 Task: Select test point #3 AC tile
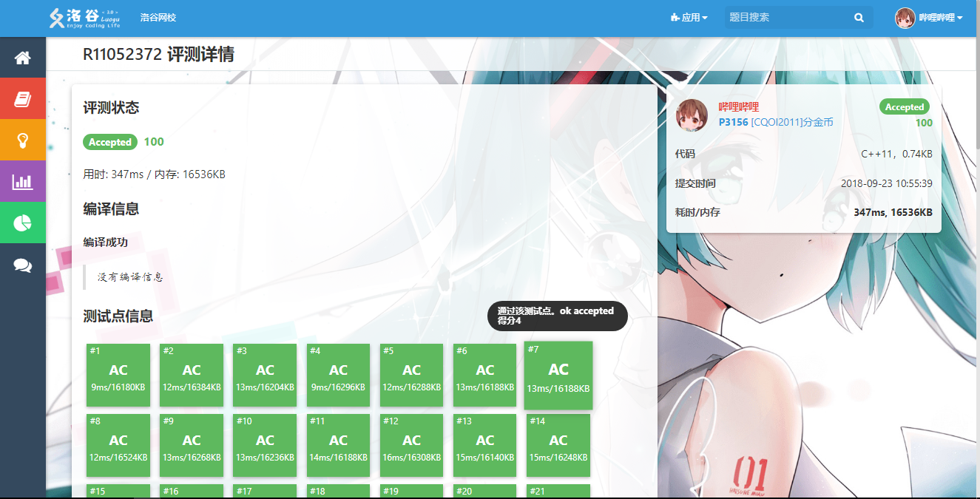265,375
